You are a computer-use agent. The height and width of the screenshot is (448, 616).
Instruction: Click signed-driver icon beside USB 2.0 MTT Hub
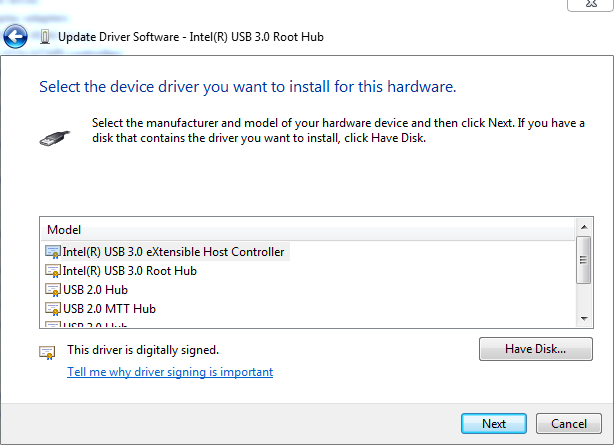[53, 308]
